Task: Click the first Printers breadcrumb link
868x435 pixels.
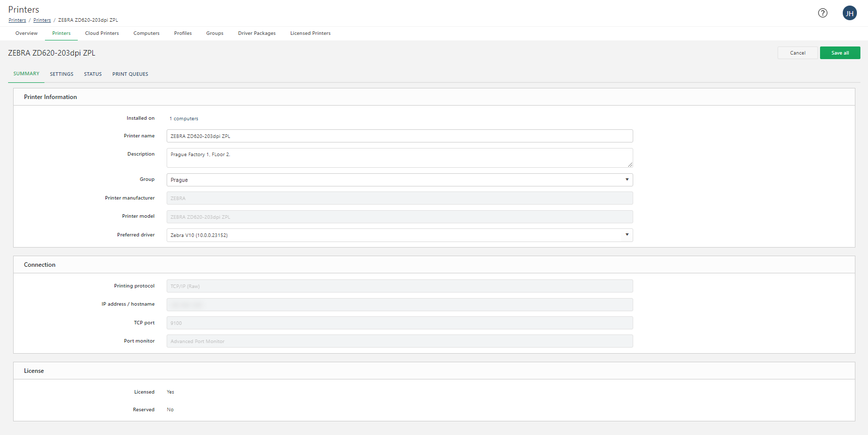Action: [17, 20]
